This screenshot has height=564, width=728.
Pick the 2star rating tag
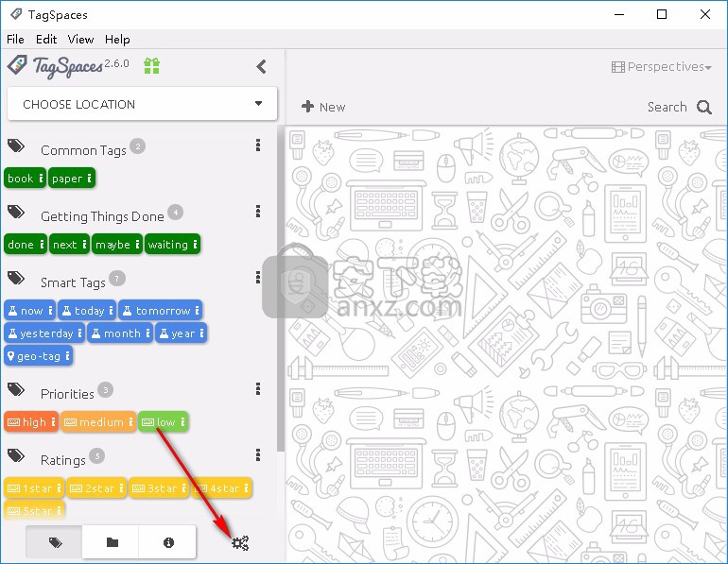(96, 487)
